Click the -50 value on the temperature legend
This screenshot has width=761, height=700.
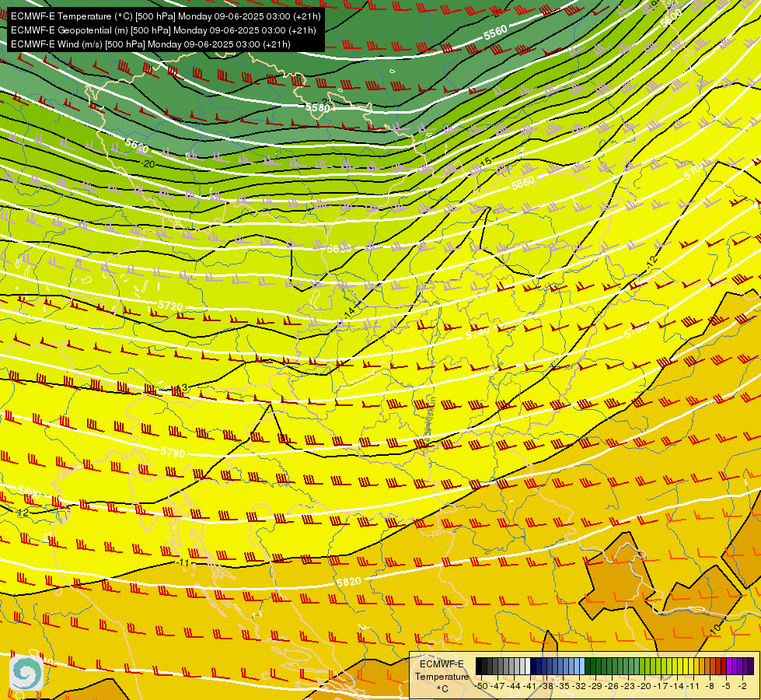(x=481, y=686)
